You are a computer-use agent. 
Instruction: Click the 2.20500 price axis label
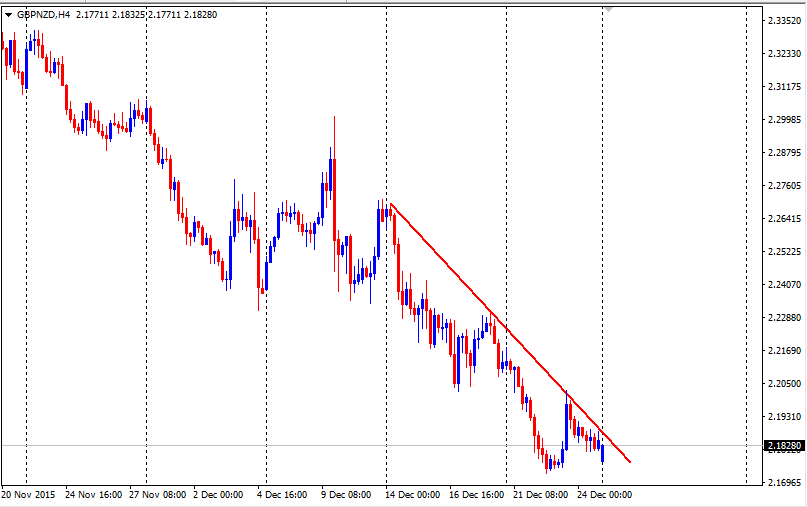784,383
